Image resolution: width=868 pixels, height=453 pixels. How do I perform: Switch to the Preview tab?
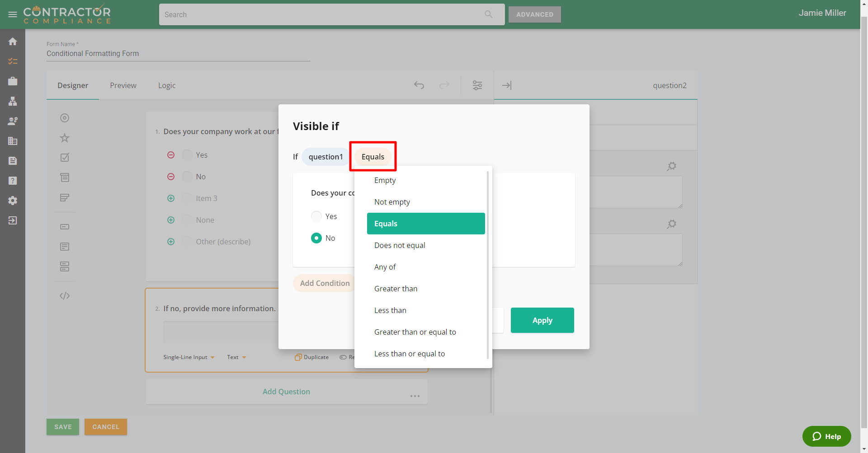[x=123, y=85]
